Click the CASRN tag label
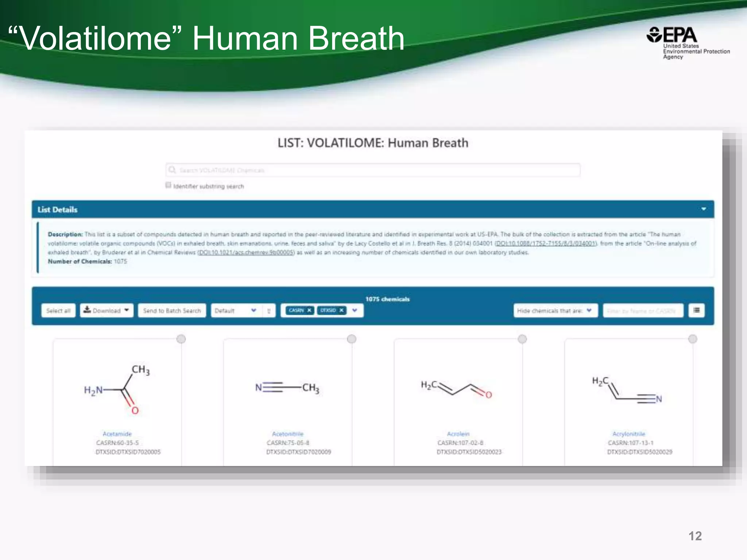747x560 pixels. point(296,310)
